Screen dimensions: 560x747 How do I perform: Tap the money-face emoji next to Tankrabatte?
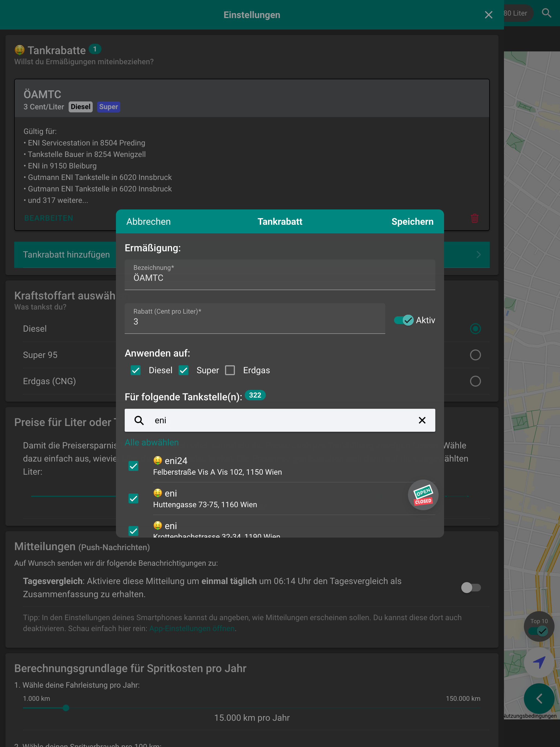pyautogui.click(x=20, y=50)
